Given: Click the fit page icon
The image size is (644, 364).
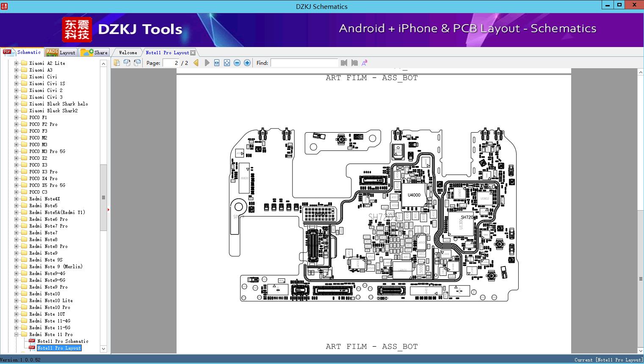Looking at the screenshot, I should click(227, 63).
